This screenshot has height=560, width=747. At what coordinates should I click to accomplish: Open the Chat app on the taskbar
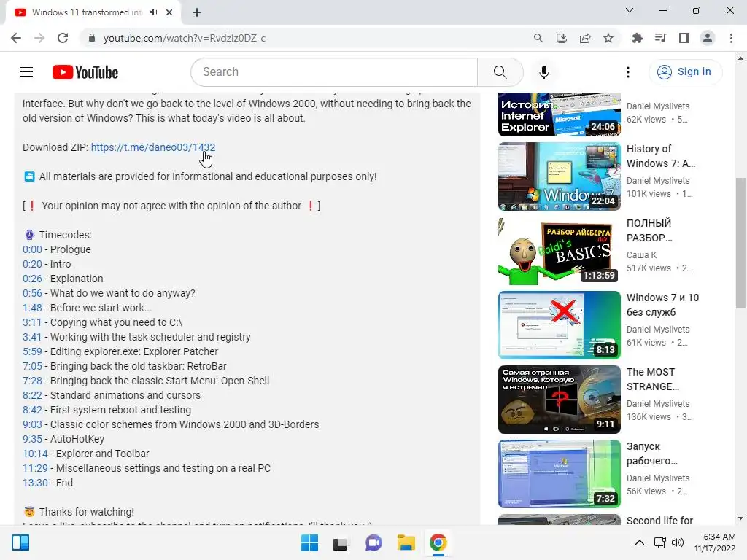pos(373,542)
